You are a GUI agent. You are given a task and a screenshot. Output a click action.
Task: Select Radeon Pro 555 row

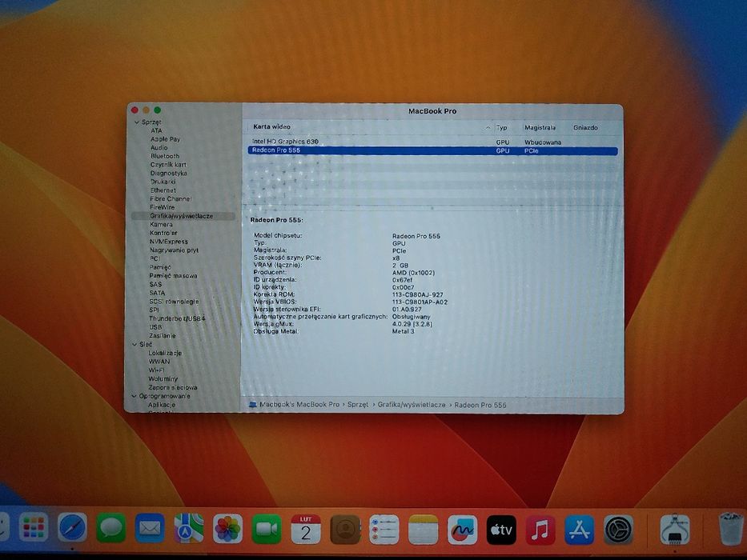click(x=432, y=150)
